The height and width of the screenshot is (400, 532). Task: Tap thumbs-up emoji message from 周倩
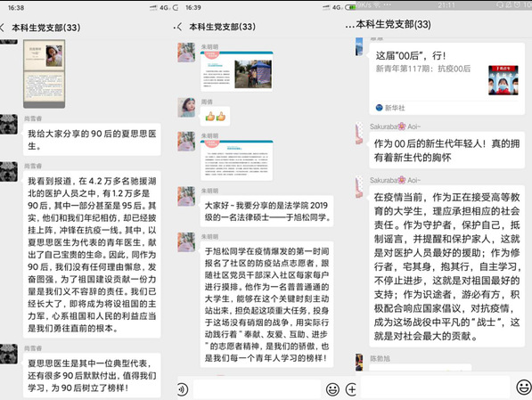click(x=216, y=117)
